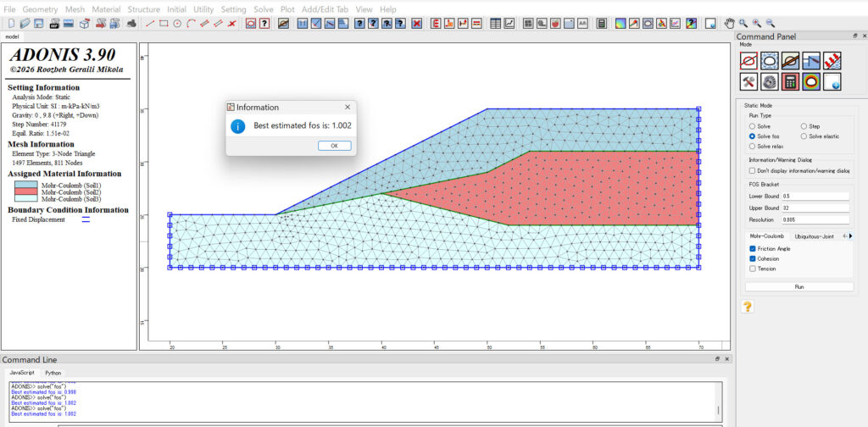This screenshot has width=868, height=427.
Task: Switch to the Python command line tab
Action: point(53,373)
